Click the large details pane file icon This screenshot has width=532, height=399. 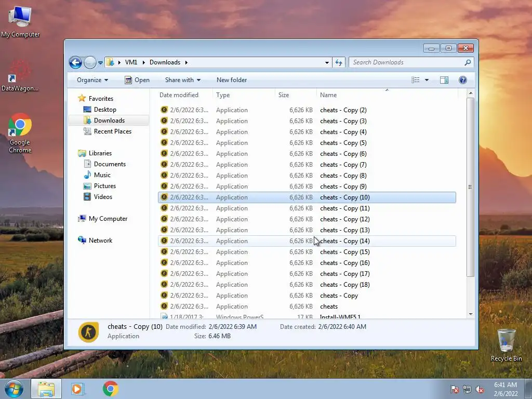click(x=88, y=332)
